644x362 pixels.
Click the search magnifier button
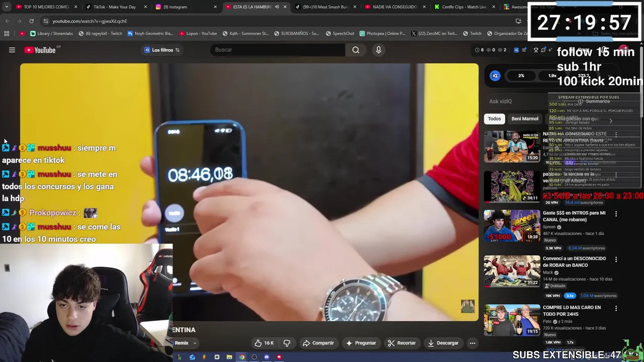click(356, 50)
